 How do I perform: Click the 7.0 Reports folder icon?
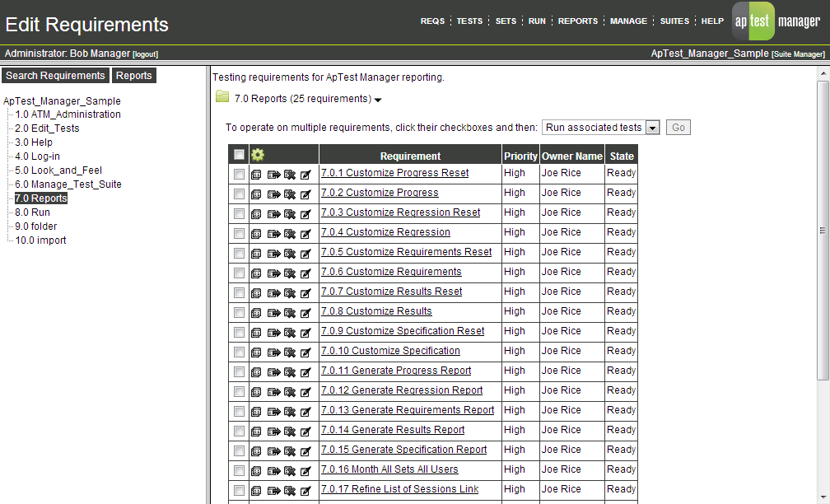(x=222, y=96)
